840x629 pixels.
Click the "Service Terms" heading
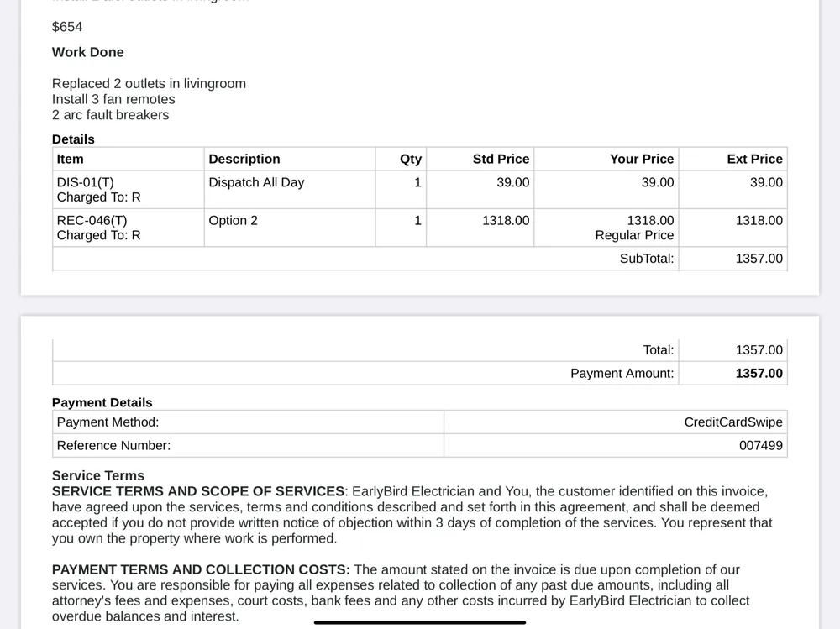pyautogui.click(x=98, y=475)
